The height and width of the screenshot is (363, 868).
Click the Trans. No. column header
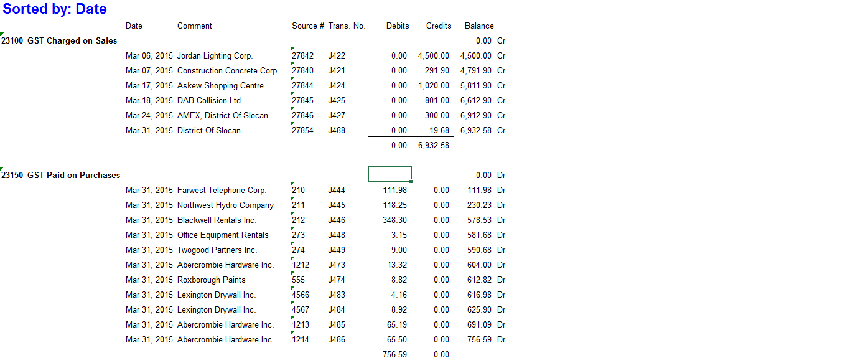point(347,26)
